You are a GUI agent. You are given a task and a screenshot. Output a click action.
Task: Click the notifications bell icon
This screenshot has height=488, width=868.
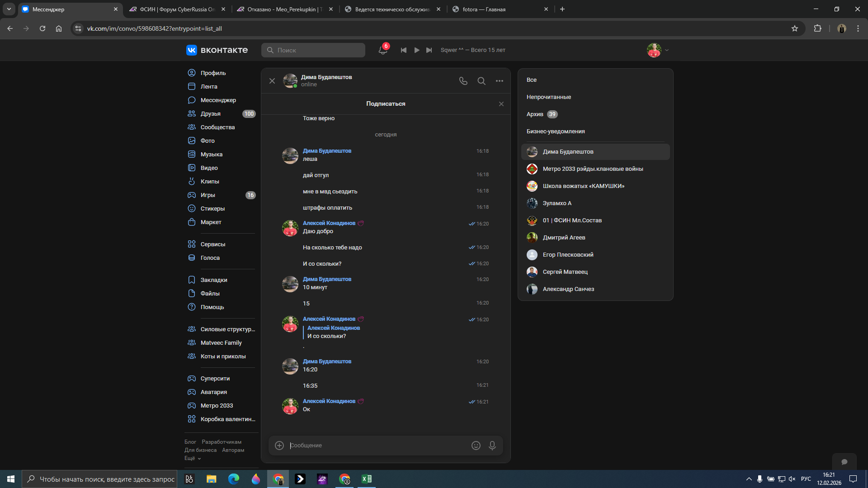[382, 50]
